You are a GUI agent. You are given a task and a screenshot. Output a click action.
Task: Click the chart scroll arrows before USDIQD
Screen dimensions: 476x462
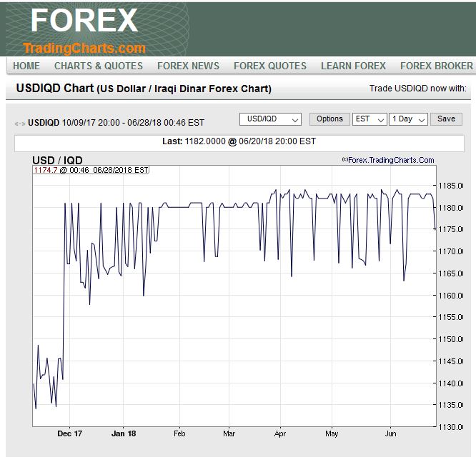(20, 124)
